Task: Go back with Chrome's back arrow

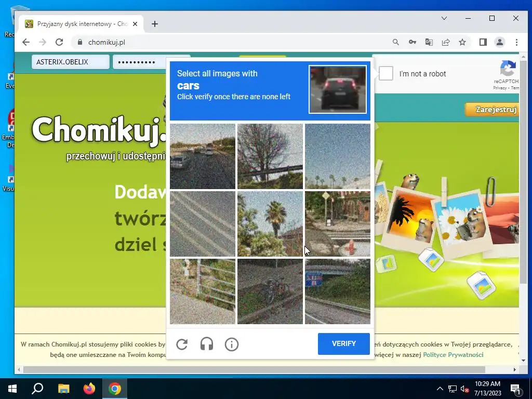Action: (26, 42)
